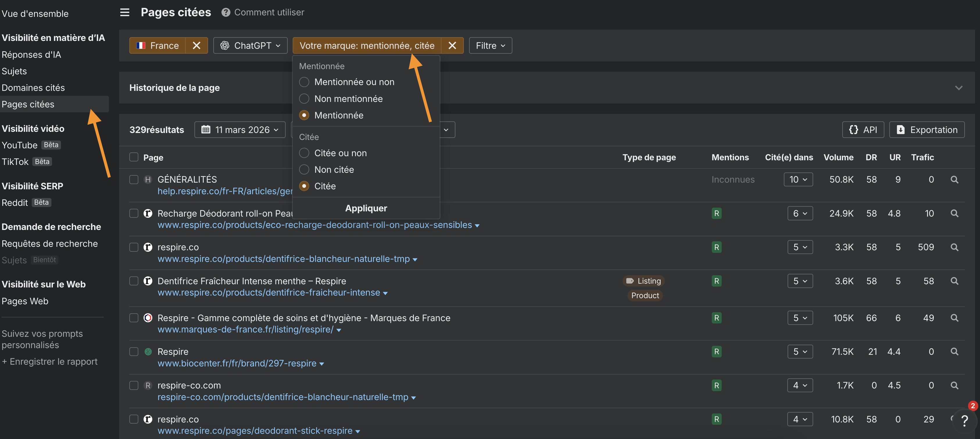Viewport: 980px width, 439px height.
Task: Open the Reddit Bêta section in the sidebar
Action: [x=15, y=202]
